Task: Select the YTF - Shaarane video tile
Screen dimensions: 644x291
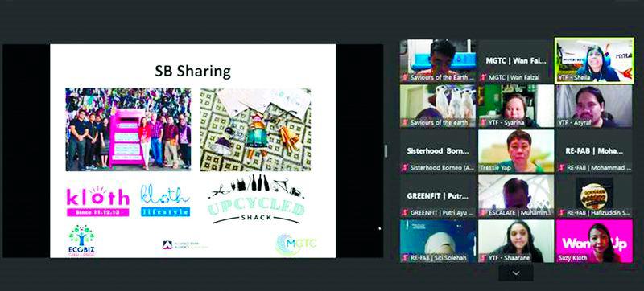Action: [x=516, y=241]
